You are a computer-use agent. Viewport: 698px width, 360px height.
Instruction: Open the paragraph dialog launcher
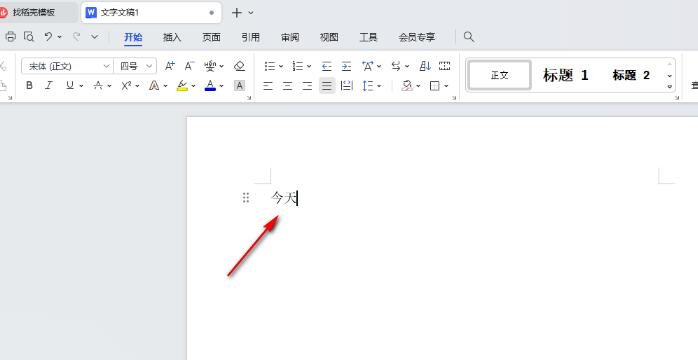pyautogui.click(x=455, y=97)
